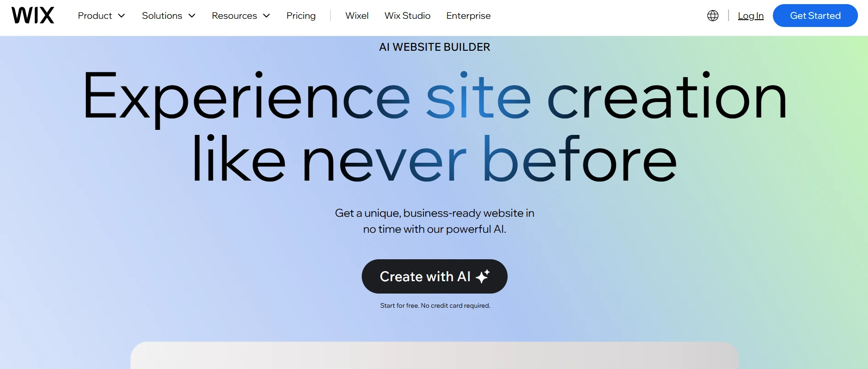Click the Create with AI button
868x369 pixels.
(x=434, y=276)
